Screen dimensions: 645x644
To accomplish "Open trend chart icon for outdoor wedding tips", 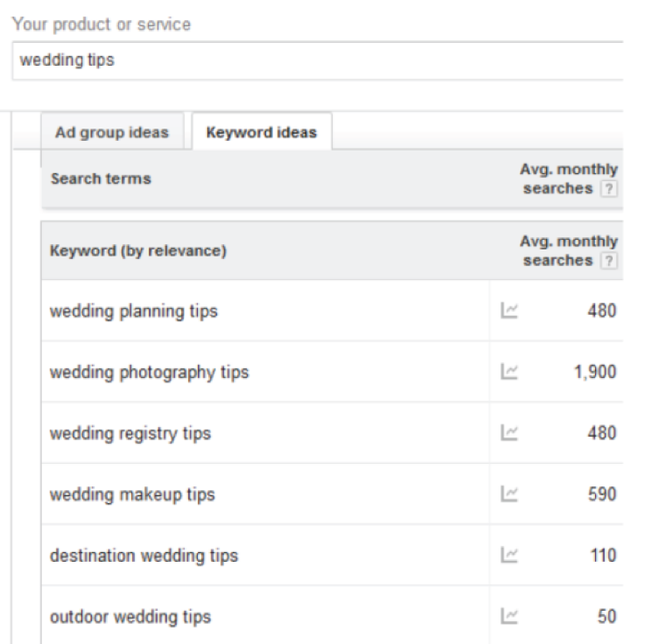I will click(506, 617).
